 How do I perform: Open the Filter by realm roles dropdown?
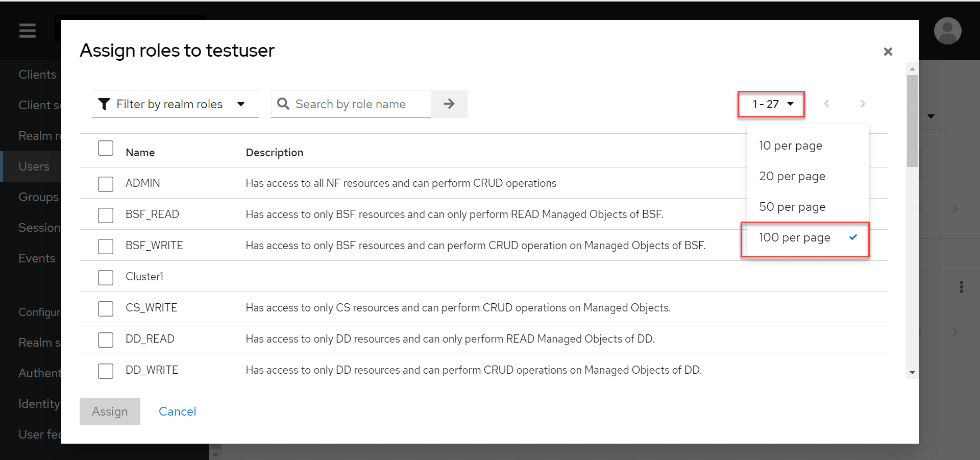[175, 104]
